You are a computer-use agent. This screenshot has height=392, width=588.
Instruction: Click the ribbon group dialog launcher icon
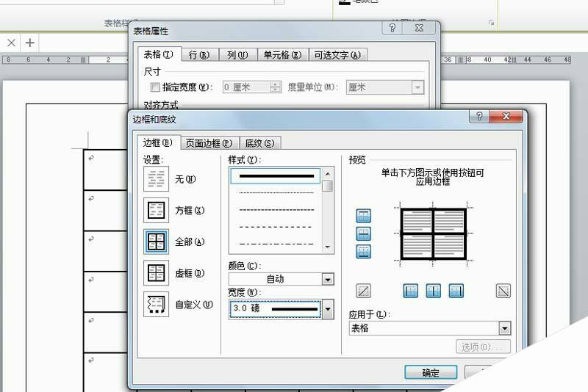click(x=491, y=23)
